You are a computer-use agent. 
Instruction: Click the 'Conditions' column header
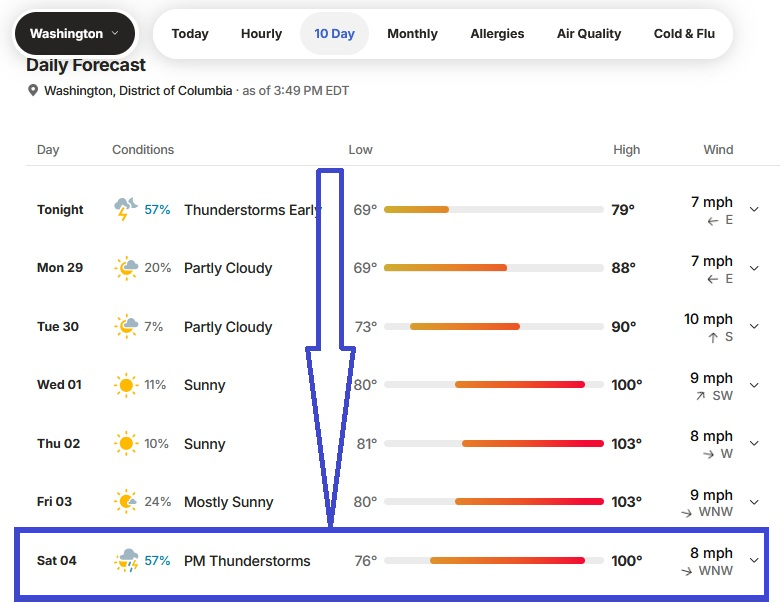[143, 150]
